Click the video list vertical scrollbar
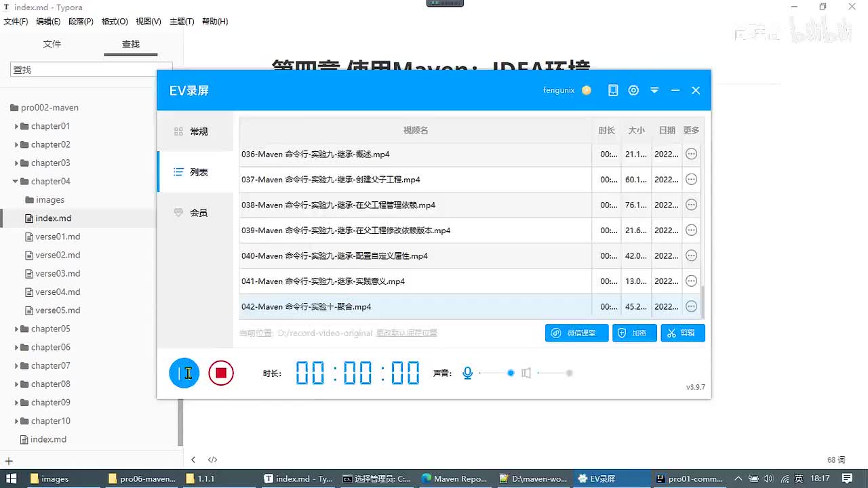The image size is (868, 488). click(x=703, y=302)
